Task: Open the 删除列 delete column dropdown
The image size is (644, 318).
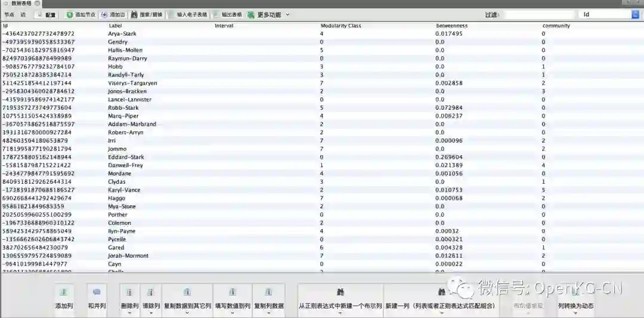Action: [129, 300]
